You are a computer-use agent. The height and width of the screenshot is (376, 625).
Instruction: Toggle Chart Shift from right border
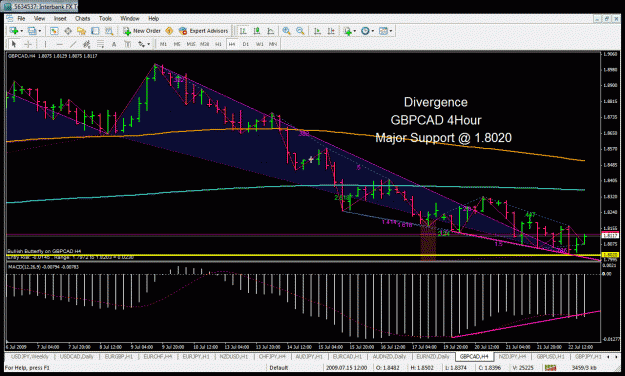pos(331,31)
